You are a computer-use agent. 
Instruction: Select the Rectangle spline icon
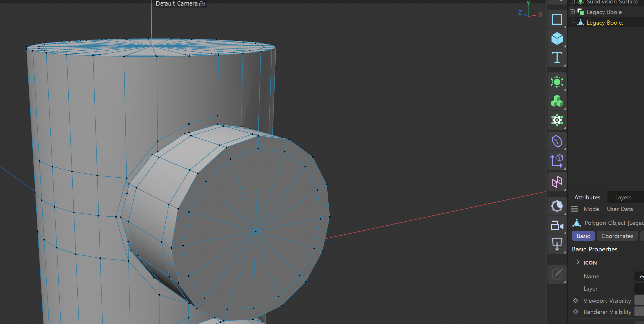(x=557, y=19)
